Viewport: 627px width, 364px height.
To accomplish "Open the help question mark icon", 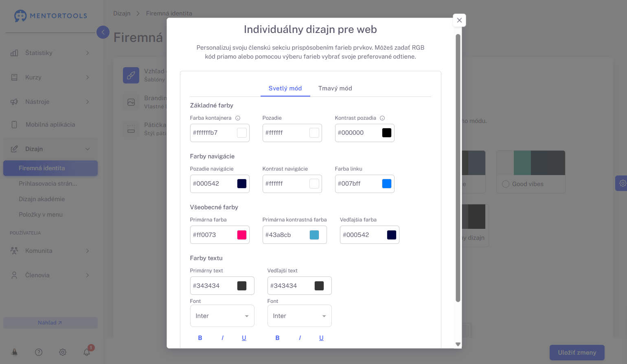I will [x=39, y=352].
